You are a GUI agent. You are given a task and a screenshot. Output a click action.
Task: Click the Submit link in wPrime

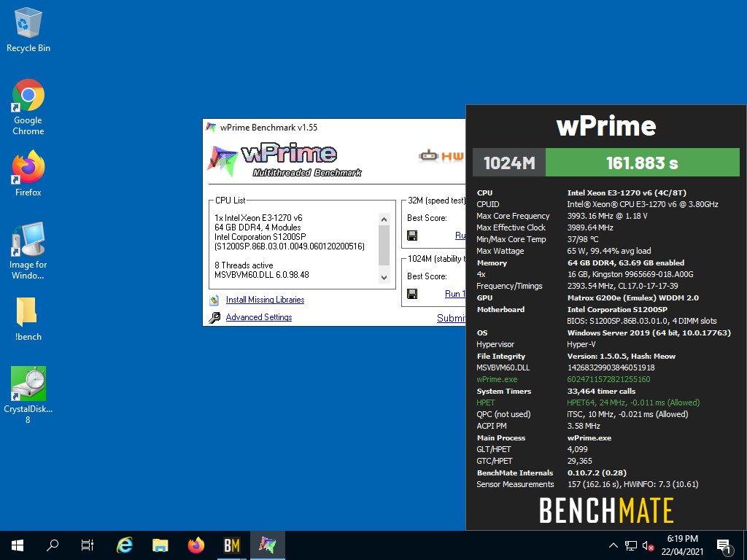coord(451,318)
